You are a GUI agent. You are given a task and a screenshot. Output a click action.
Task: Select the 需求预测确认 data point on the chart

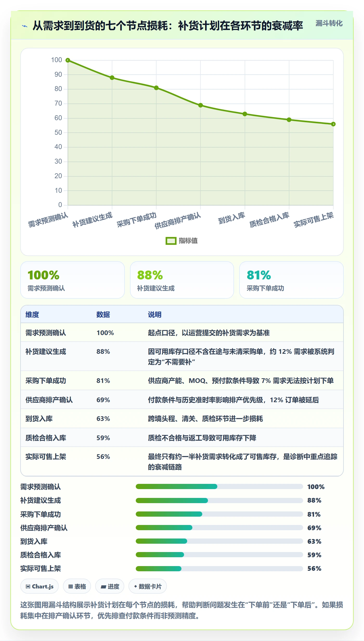pyautogui.click(x=68, y=60)
